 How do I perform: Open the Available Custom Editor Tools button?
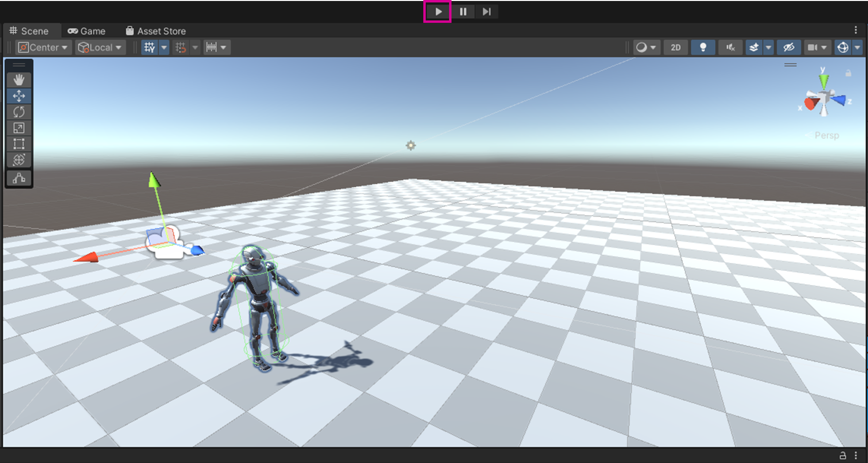point(19,178)
